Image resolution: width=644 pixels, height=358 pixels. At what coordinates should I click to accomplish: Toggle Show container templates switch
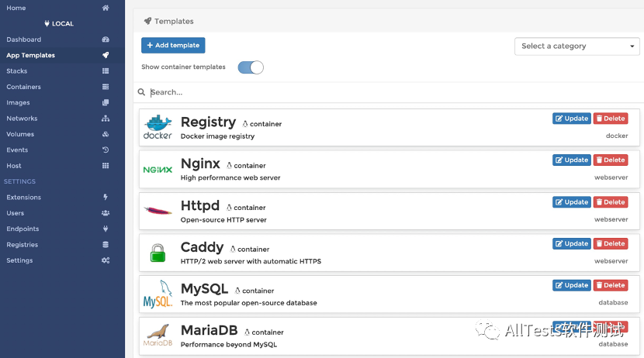[251, 67]
